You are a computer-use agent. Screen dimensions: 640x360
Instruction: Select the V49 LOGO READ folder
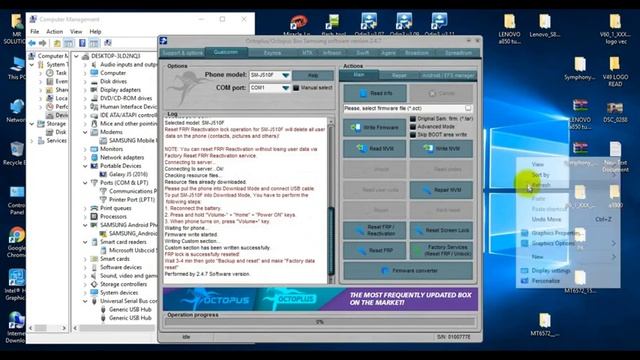tap(615, 72)
